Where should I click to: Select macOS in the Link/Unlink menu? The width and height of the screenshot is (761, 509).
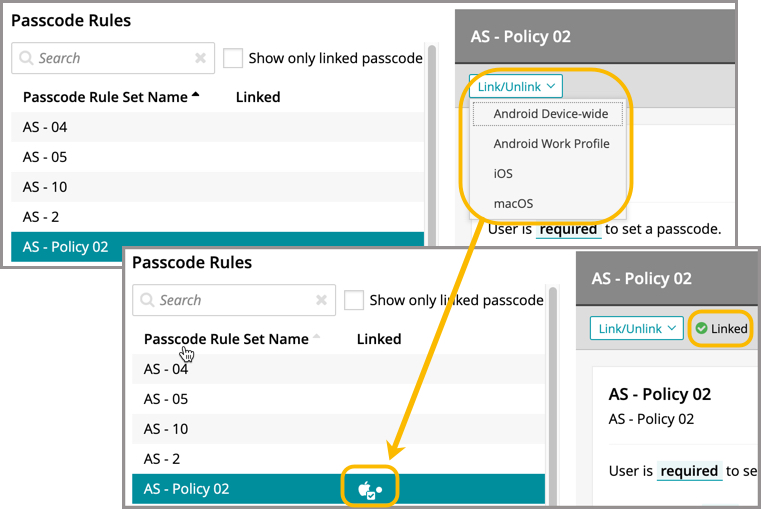pyautogui.click(x=513, y=204)
